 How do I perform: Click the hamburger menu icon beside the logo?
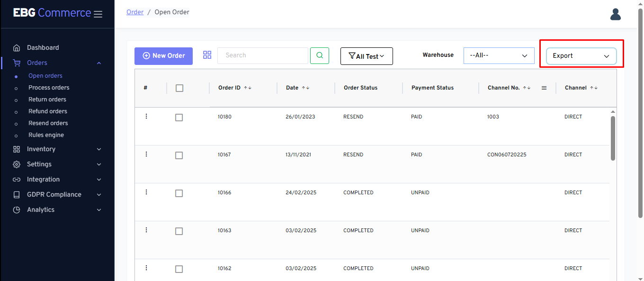98,14
